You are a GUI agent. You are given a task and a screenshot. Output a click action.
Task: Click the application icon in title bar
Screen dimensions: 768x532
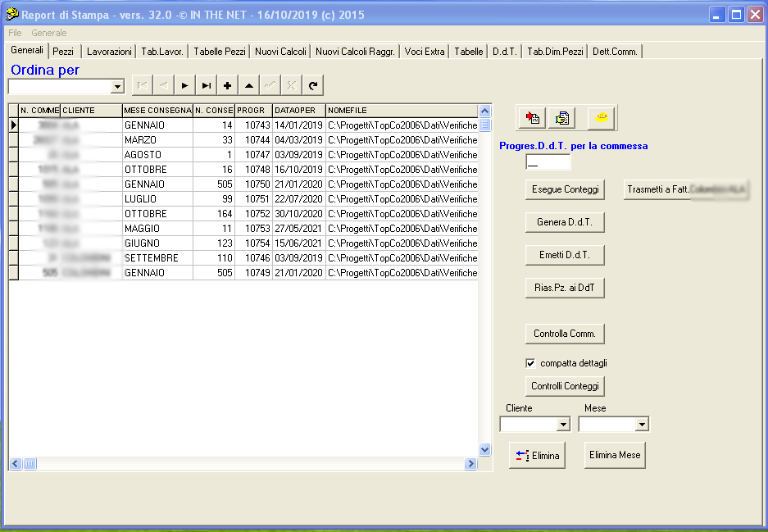(11, 15)
